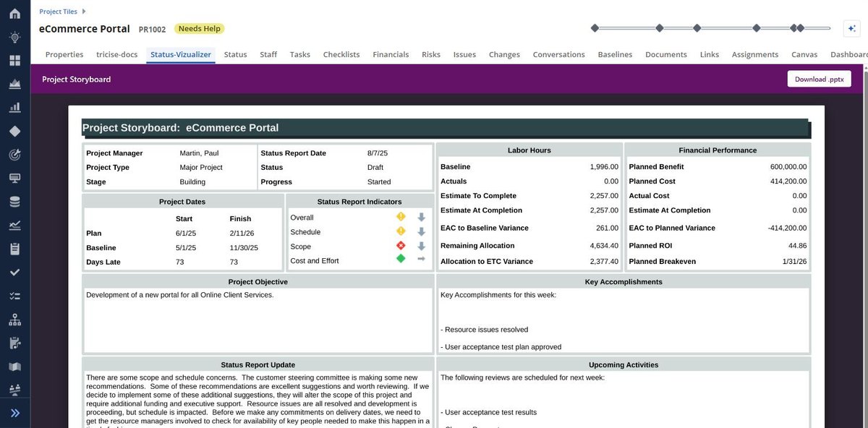
Task: Open the clipboard document sidebar icon
Action: point(14,249)
